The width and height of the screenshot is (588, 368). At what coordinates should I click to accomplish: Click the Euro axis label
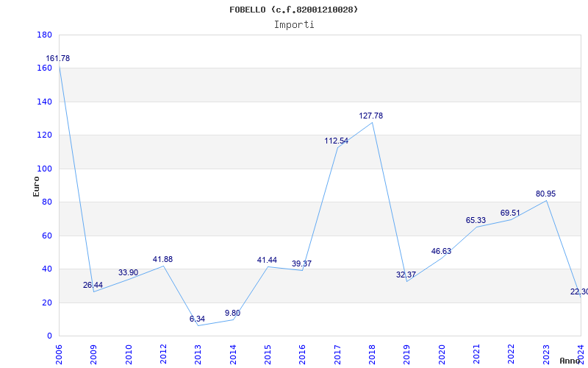(36, 187)
